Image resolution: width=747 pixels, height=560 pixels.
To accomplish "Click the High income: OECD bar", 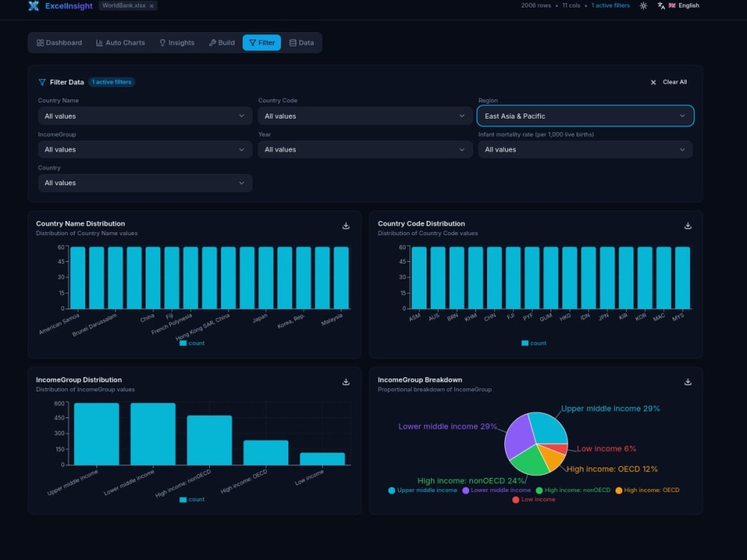I will 266,452.
